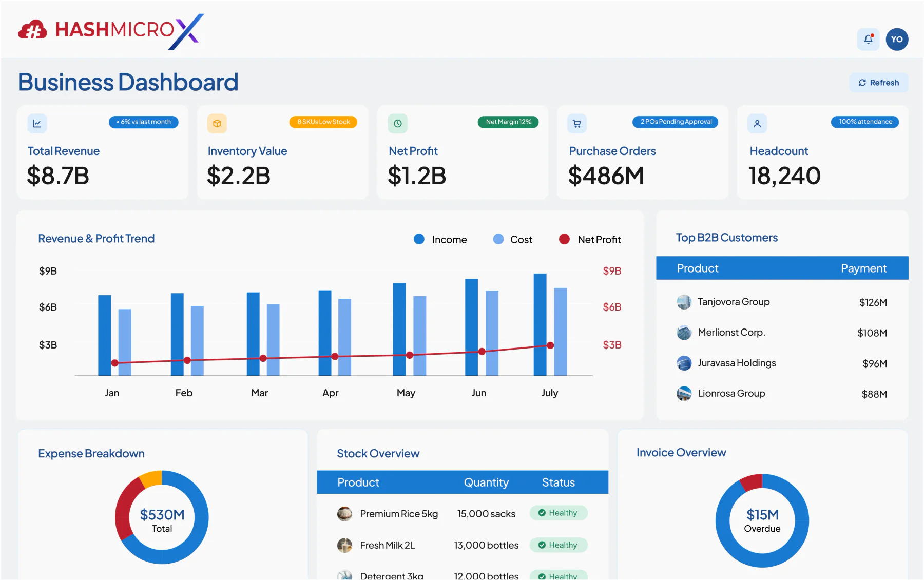
Task: Click the Premium Rice 5kg product image
Action: [344, 514]
